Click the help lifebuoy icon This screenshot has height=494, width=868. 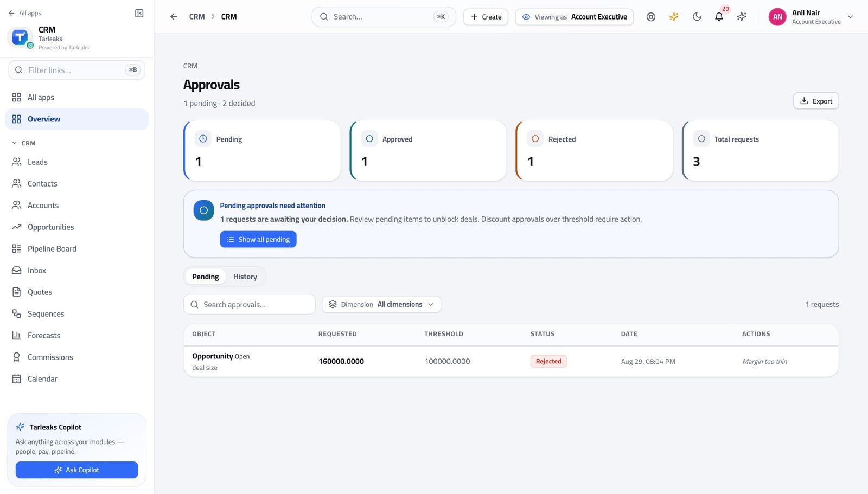[x=651, y=17]
